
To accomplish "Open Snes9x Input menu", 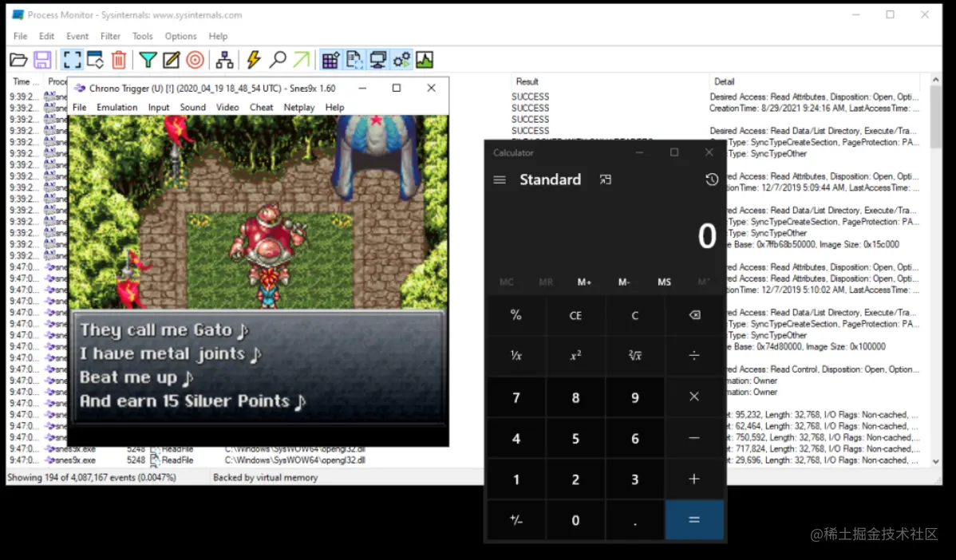I will coord(159,107).
